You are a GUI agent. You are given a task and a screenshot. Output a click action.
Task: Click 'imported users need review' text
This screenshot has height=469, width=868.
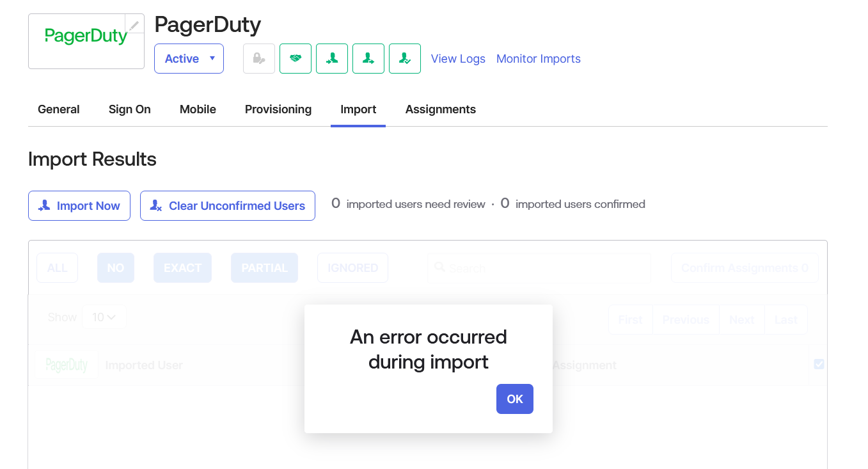pos(416,204)
